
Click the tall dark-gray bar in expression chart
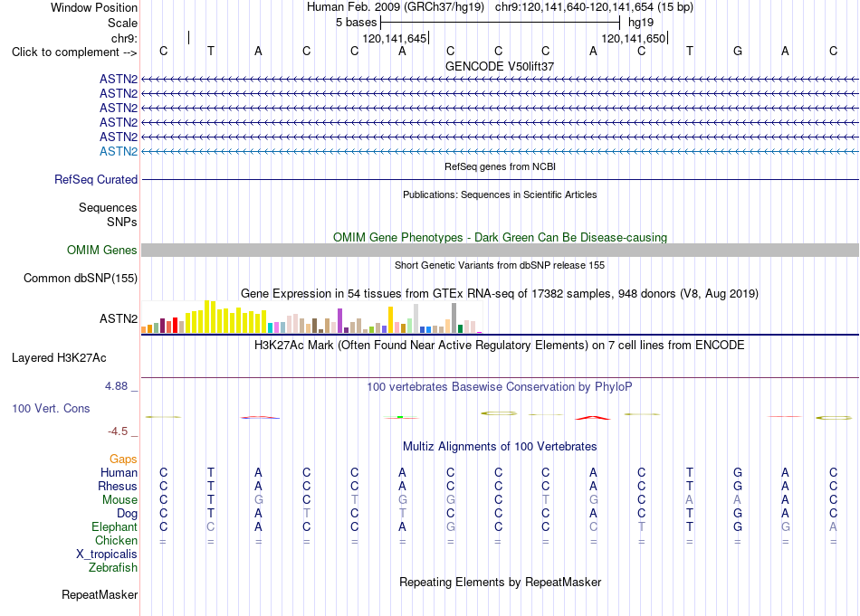454,317
